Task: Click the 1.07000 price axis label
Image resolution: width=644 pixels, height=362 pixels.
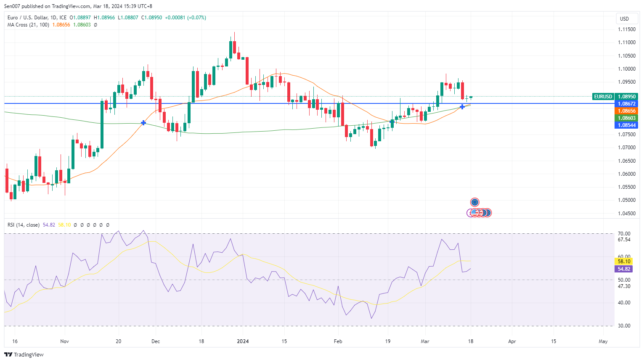Action: pos(627,148)
